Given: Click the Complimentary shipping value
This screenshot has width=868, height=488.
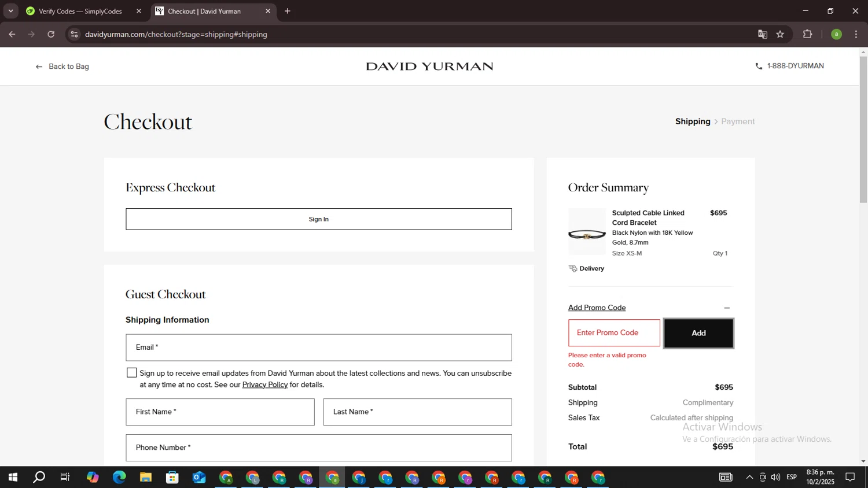Looking at the screenshot, I should [708, 402].
